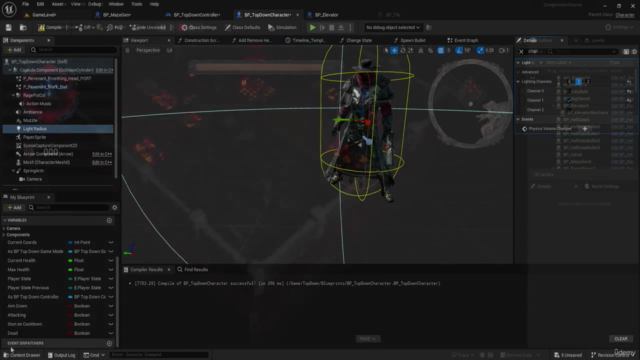The height and width of the screenshot is (360, 640).
Task: Open Class Defaults
Action: (x=242, y=27)
